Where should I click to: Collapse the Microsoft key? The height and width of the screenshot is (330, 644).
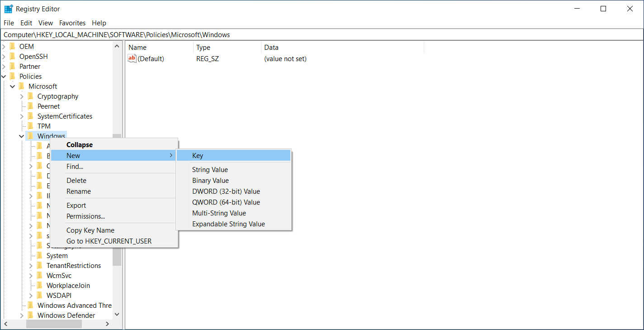(13, 86)
